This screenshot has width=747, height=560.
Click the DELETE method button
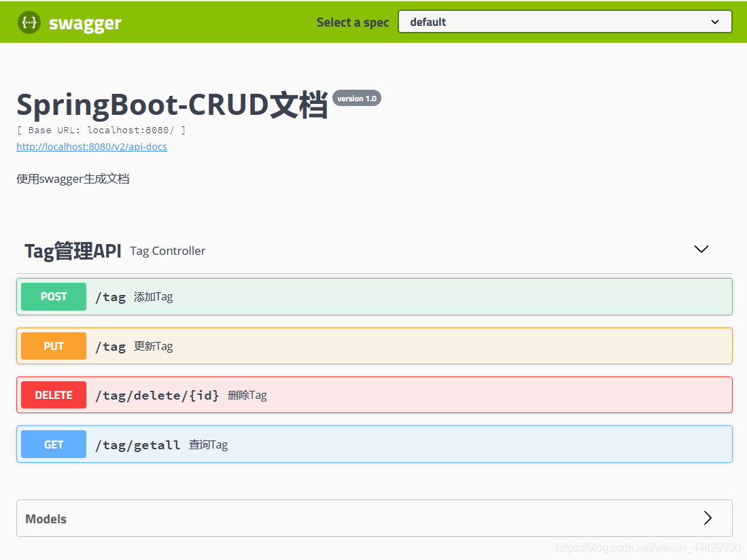point(54,396)
